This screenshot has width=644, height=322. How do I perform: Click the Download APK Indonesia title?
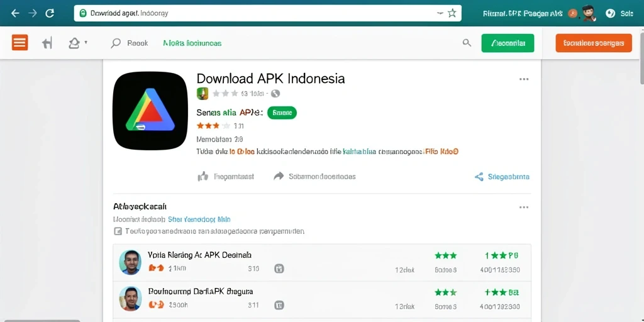pyautogui.click(x=270, y=79)
